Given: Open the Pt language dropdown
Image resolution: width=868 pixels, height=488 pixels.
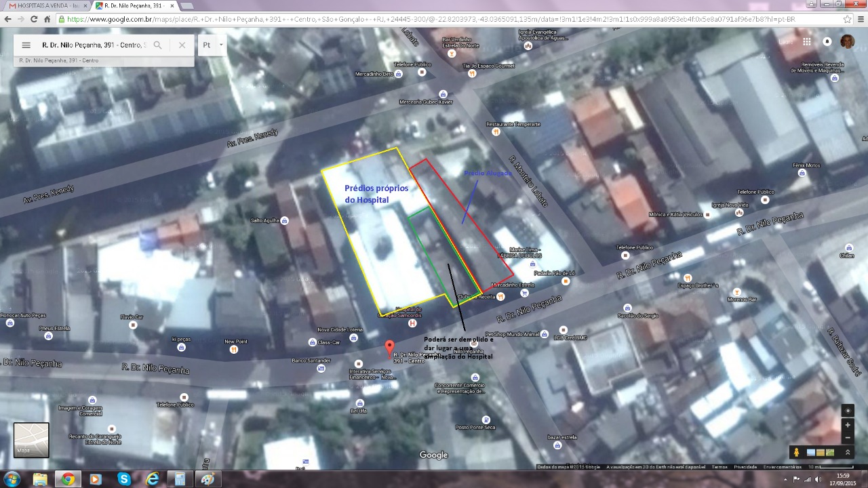Looking at the screenshot, I should tap(212, 45).
